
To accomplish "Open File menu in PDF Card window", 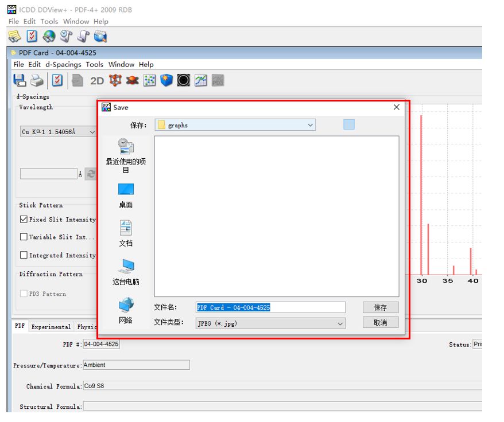I will coord(18,65).
